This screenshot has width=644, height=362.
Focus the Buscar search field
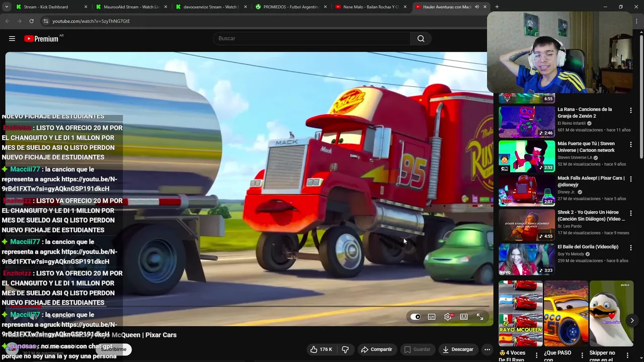click(312, 39)
